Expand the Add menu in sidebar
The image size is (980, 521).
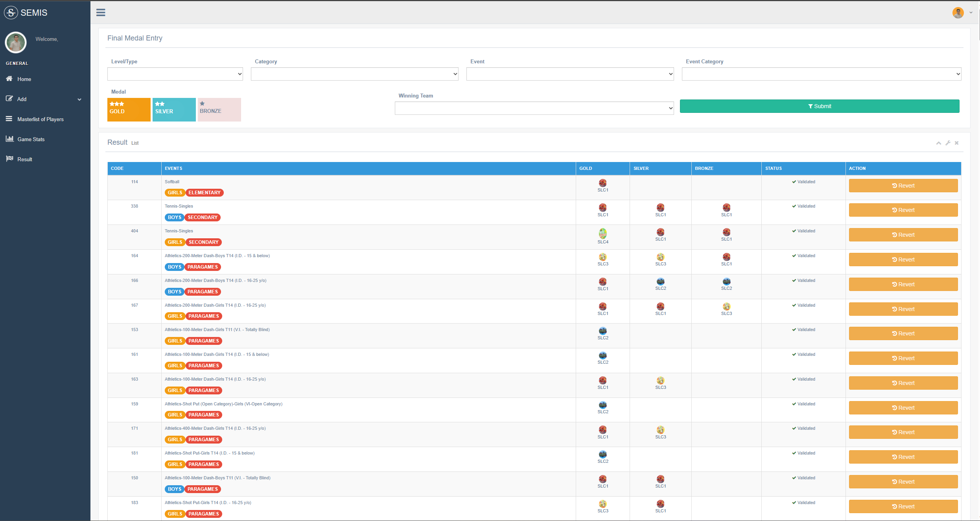43,99
